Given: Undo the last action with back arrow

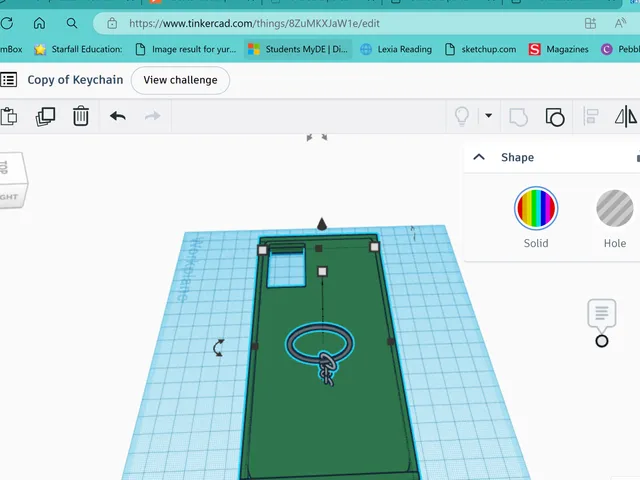Looking at the screenshot, I should pyautogui.click(x=118, y=116).
